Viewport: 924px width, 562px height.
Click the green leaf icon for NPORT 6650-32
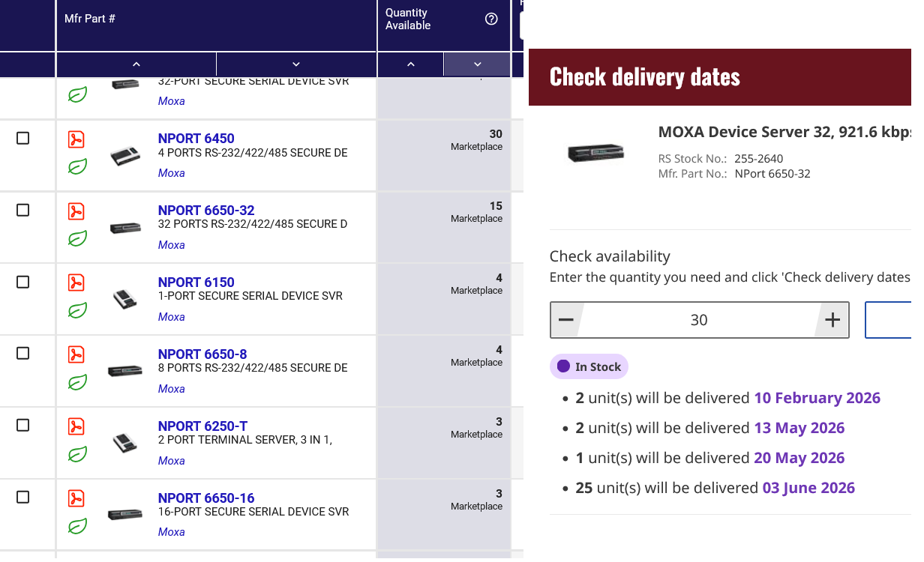coord(77,238)
